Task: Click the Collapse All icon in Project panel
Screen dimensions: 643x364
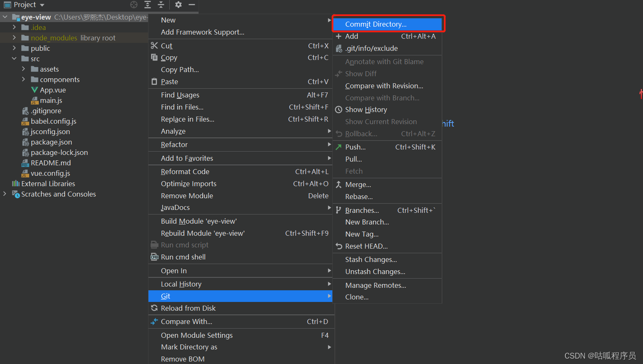Action: click(x=161, y=5)
